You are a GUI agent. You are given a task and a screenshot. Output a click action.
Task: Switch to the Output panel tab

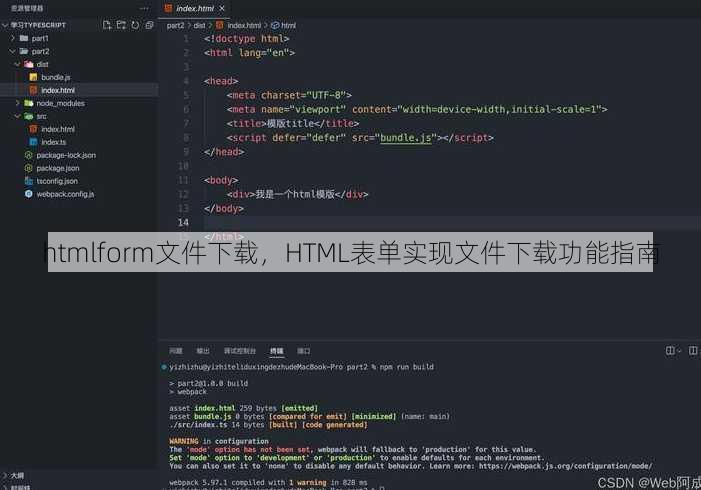(203, 351)
